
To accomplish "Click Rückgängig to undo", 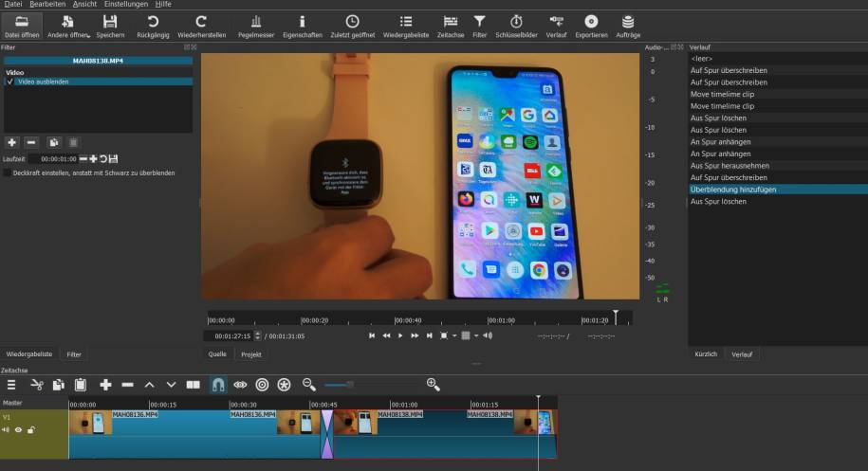I will (x=153, y=26).
